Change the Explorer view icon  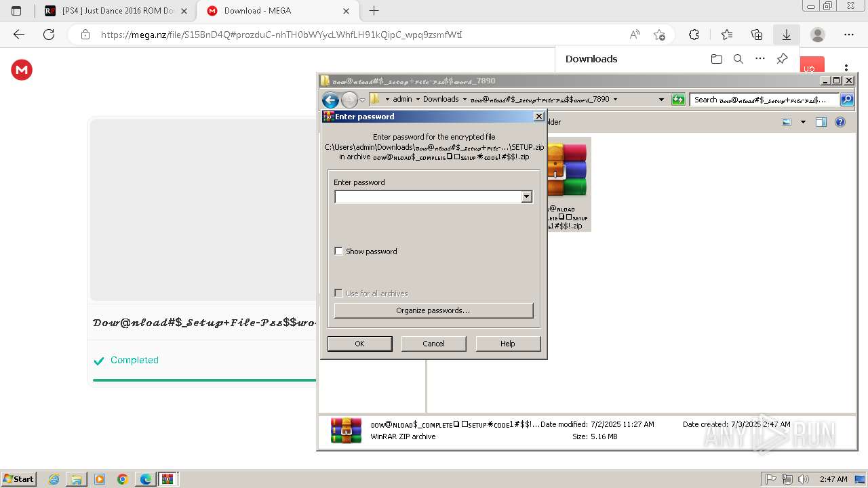pyautogui.click(x=787, y=122)
